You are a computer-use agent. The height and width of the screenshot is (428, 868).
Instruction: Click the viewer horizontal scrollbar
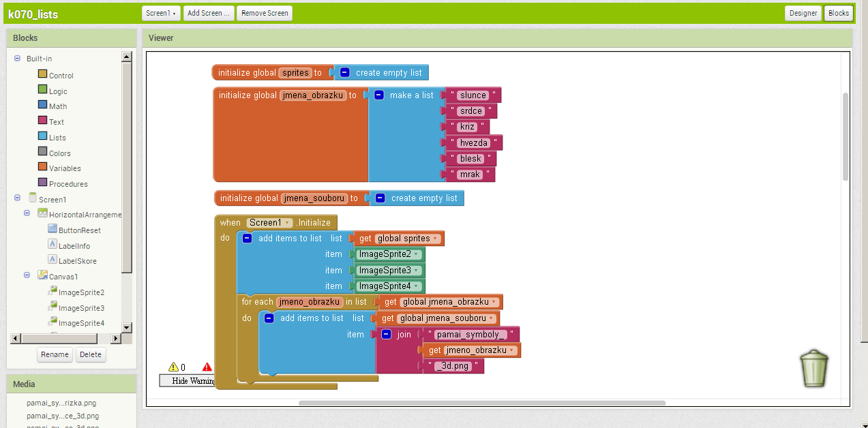tap(482, 403)
